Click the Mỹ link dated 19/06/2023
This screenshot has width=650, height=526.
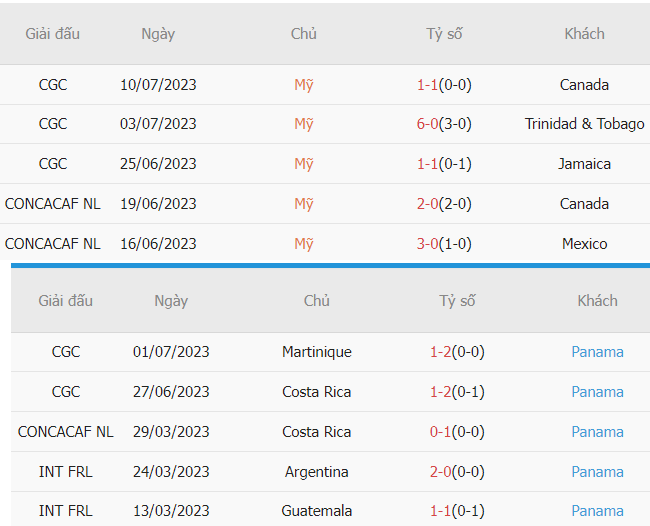pyautogui.click(x=304, y=204)
